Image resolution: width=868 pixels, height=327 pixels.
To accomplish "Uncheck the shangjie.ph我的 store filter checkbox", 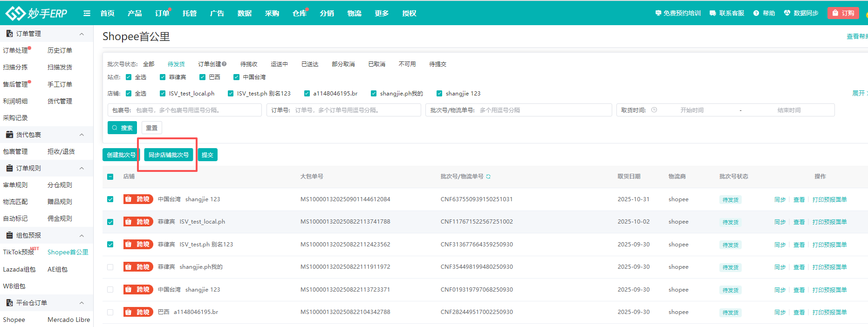I will click(x=374, y=94).
